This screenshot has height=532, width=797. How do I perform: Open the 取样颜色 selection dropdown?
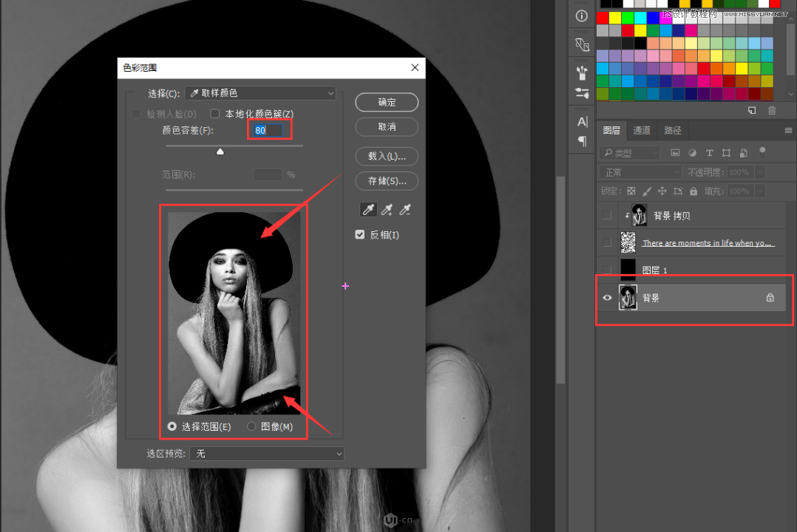click(x=260, y=92)
